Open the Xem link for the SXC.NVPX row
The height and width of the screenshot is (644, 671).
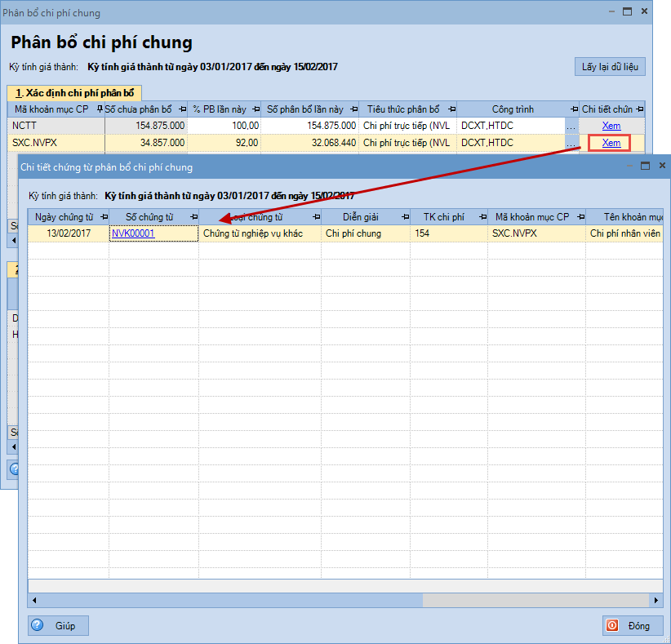click(611, 143)
